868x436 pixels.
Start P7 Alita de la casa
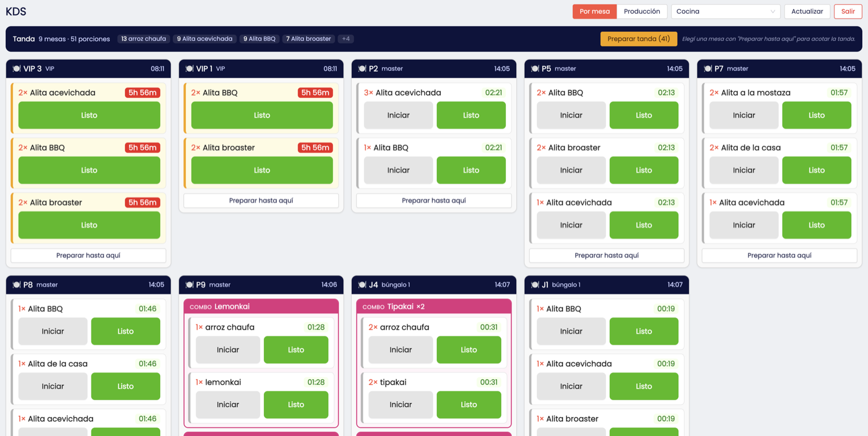[744, 170]
